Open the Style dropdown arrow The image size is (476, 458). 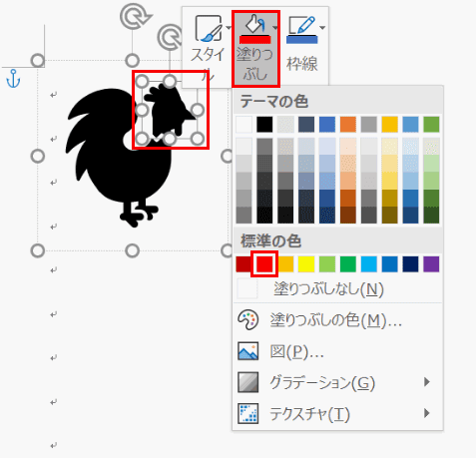tap(229, 28)
